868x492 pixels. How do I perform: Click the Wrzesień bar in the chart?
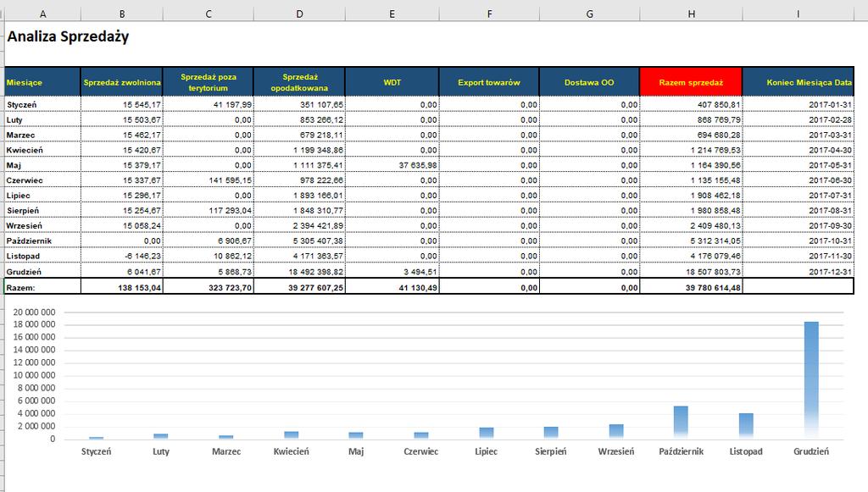(x=616, y=432)
